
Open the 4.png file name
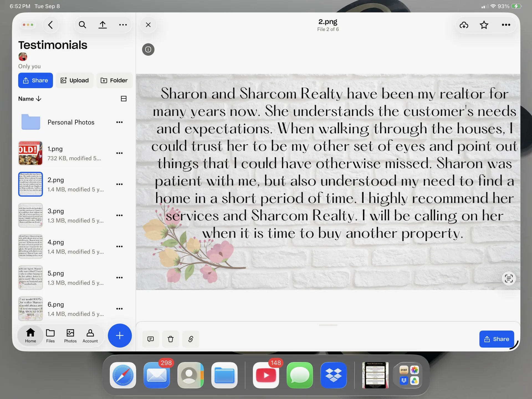pos(56,242)
